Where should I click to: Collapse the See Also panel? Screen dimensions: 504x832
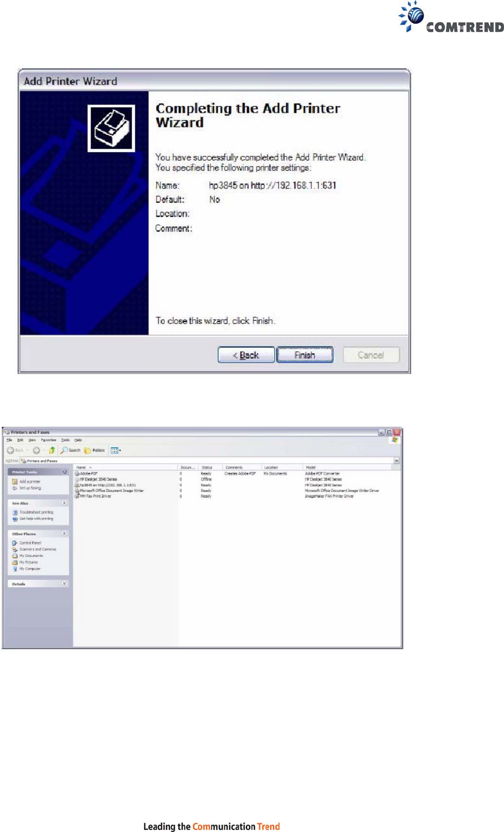pos(65,503)
